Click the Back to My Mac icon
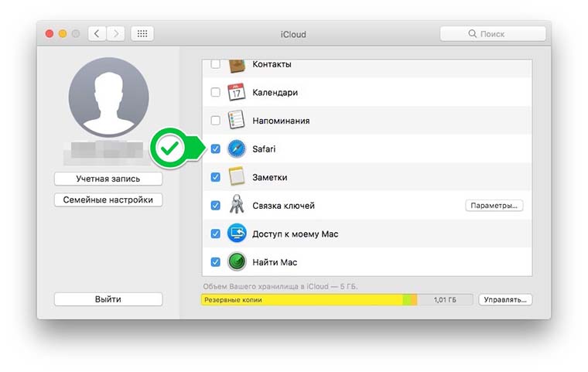Viewport: 588px width, 372px height. (x=237, y=234)
